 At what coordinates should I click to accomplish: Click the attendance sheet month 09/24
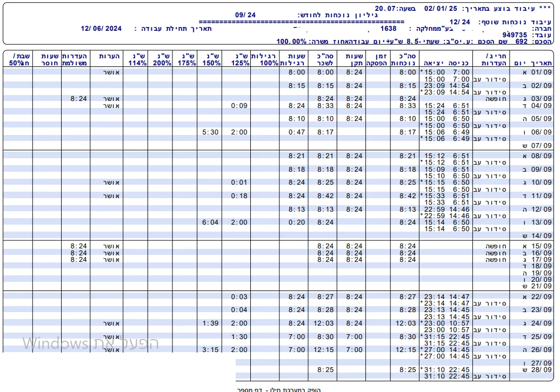245,15
